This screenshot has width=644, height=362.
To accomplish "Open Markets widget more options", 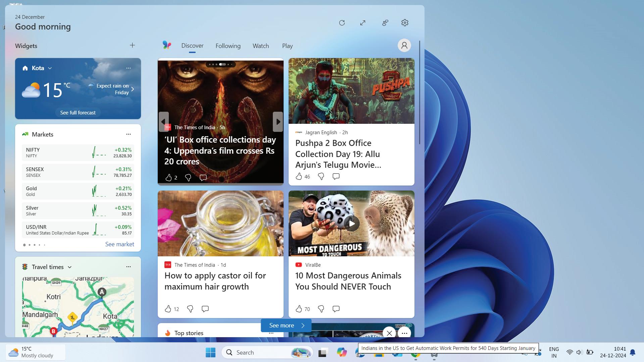I will pos(129,134).
